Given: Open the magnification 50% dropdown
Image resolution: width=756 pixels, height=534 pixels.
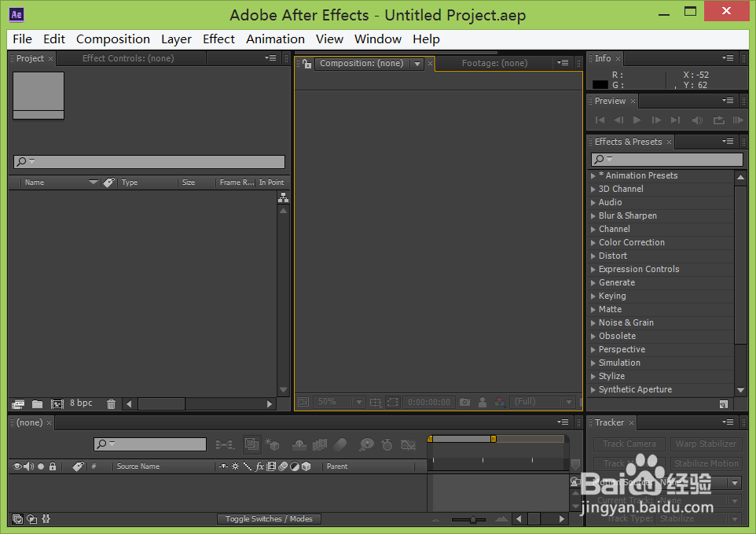Looking at the screenshot, I should (339, 402).
